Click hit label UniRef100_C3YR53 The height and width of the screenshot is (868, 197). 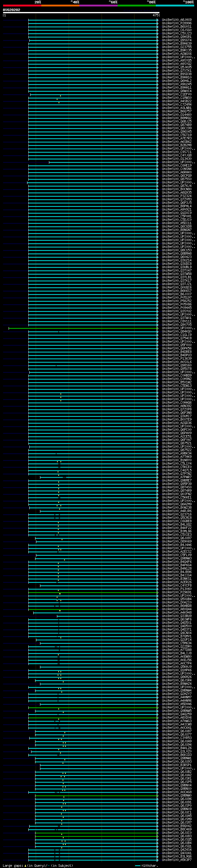pos(177,737)
